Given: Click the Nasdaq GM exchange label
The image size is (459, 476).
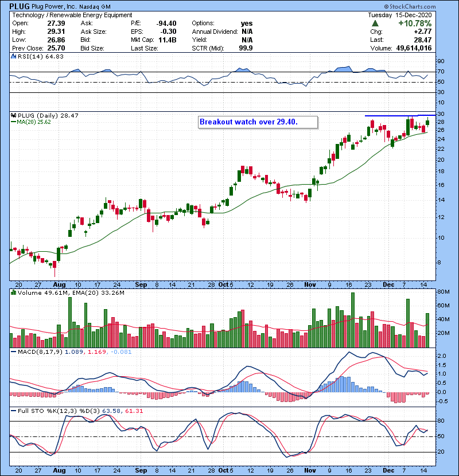Looking at the screenshot, I should tap(95, 7).
